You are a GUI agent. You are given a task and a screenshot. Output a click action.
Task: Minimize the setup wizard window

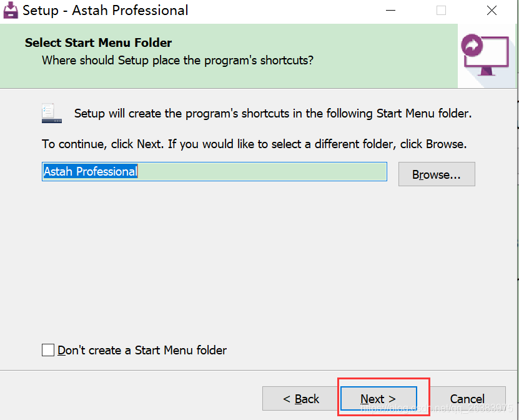pyautogui.click(x=390, y=11)
